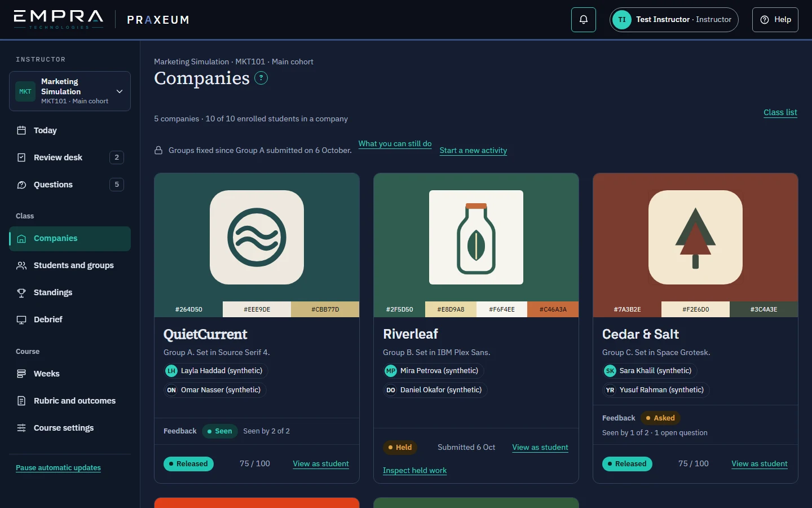Image resolution: width=812 pixels, height=508 pixels.
Task: Click QuietCurrent's Released badge
Action: point(188,464)
